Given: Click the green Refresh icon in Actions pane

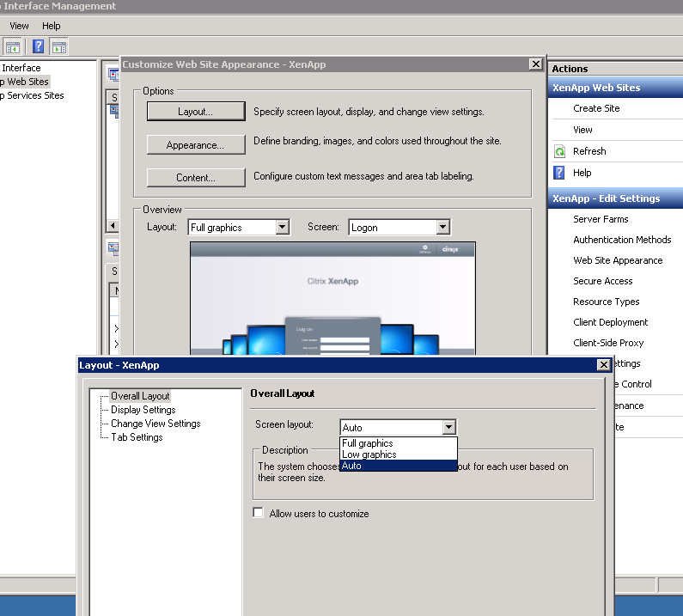Looking at the screenshot, I should coord(559,151).
